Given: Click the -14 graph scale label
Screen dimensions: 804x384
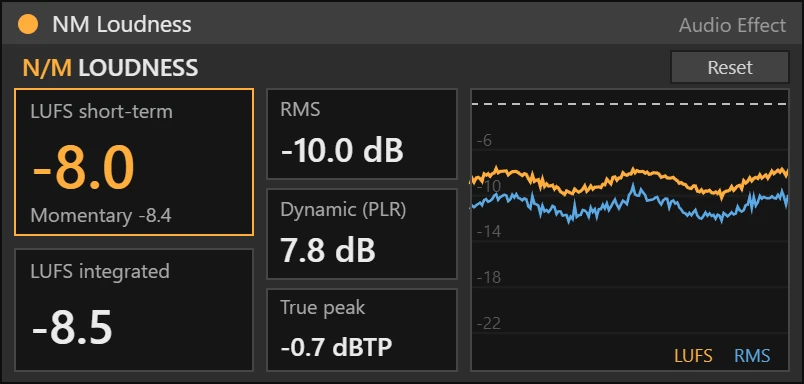Looking at the screenshot, I should click(489, 232).
